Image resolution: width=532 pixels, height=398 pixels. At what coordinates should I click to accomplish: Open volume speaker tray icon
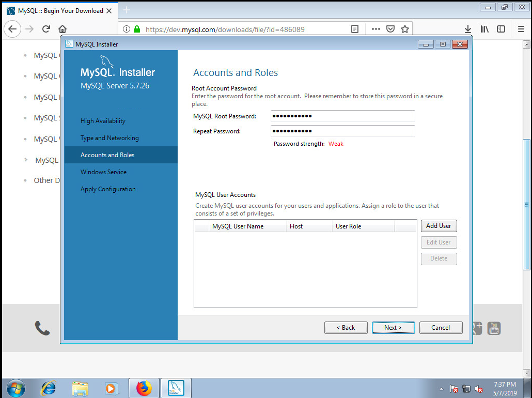click(479, 389)
